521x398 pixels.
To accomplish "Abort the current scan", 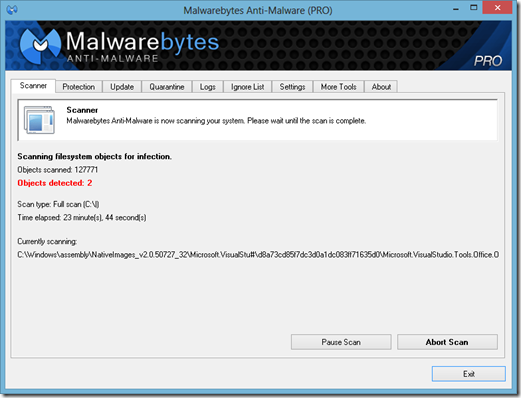I will pos(447,342).
